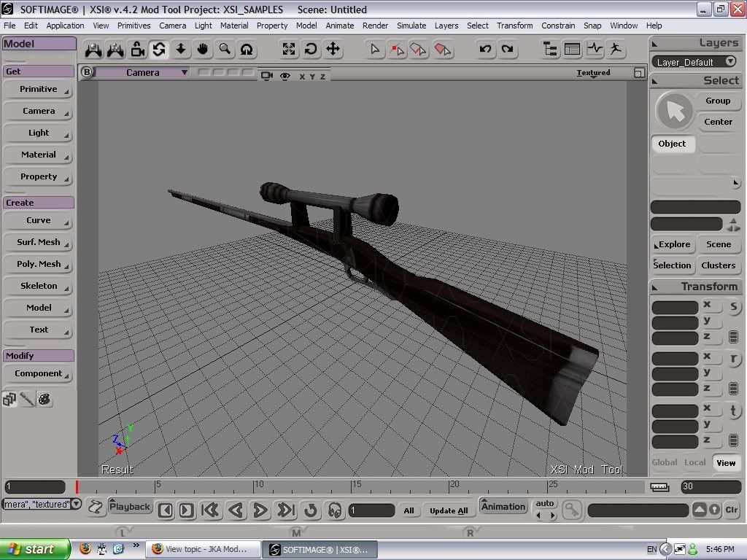
Task: Click the viewport camera icon
Action: (x=267, y=76)
